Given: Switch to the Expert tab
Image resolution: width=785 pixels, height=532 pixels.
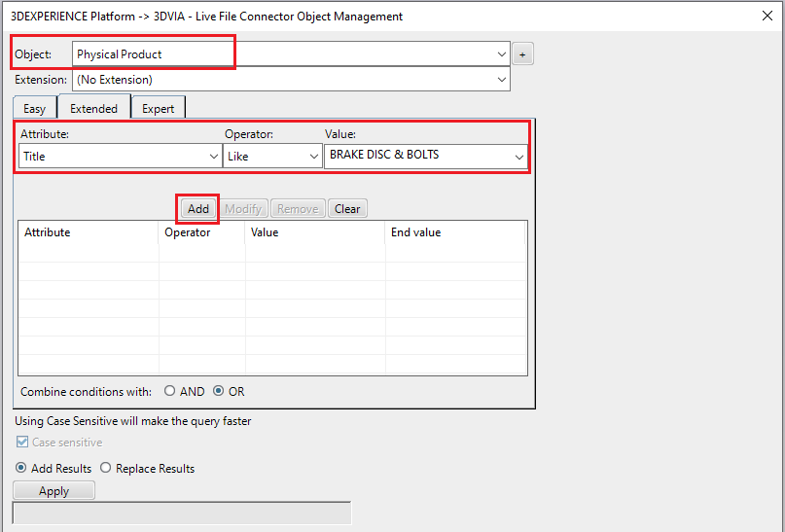Looking at the screenshot, I should click(159, 109).
